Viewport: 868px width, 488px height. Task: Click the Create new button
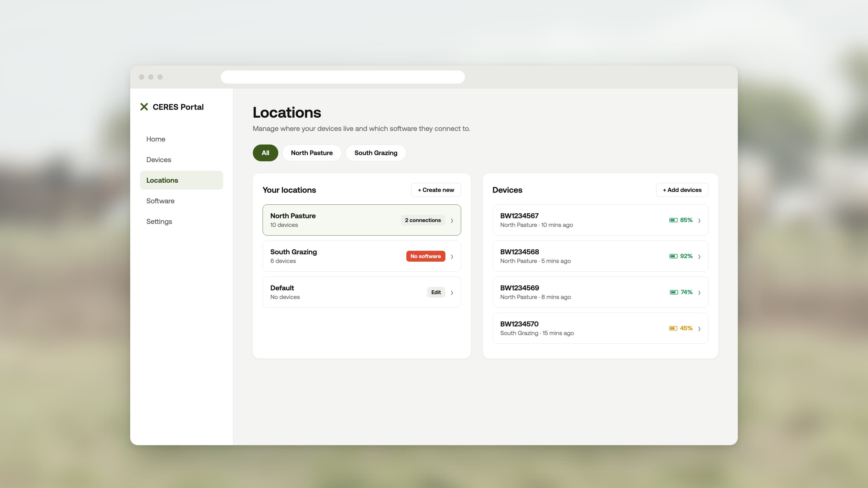pos(436,190)
